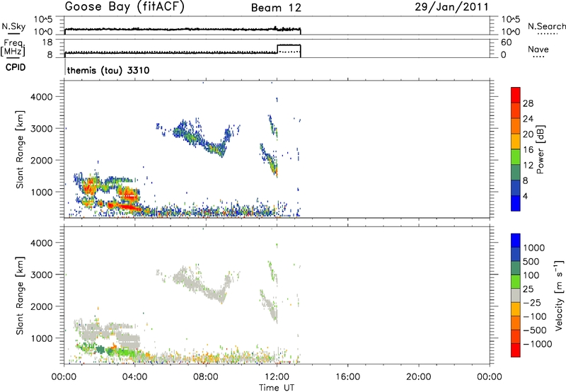The height and width of the screenshot is (392, 566).
Task: Click the 'Time UT' axis title
Action: pyautogui.click(x=277, y=387)
